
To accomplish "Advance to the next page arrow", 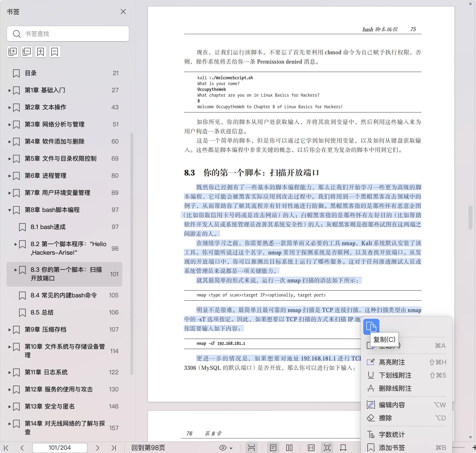I will [x=98, y=448].
